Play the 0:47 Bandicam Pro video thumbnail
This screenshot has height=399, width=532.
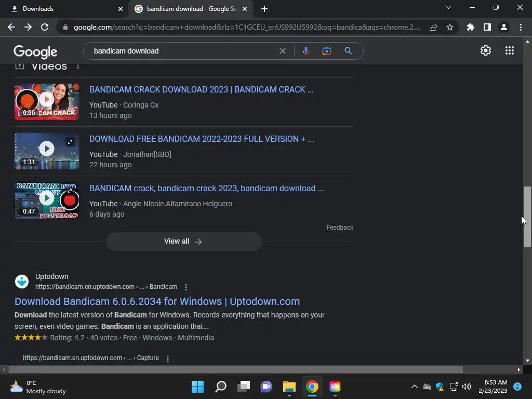pos(47,201)
